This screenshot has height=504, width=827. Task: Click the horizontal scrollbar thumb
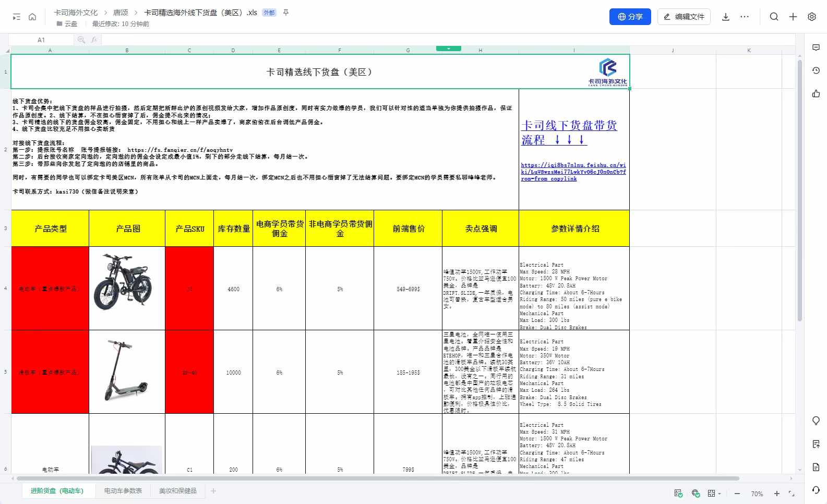pos(378,478)
